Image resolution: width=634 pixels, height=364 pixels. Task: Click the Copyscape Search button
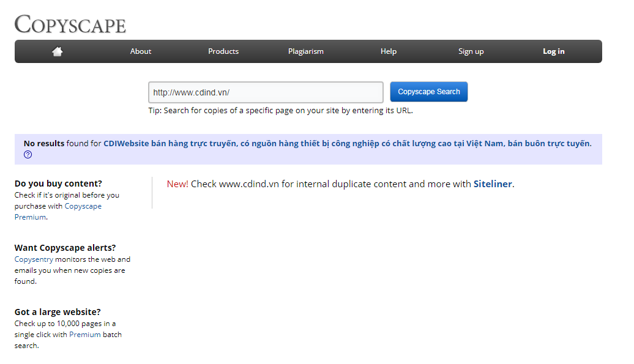tap(428, 92)
